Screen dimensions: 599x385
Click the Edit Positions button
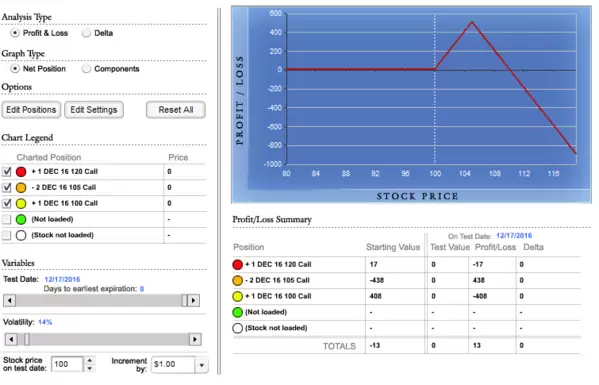point(31,110)
